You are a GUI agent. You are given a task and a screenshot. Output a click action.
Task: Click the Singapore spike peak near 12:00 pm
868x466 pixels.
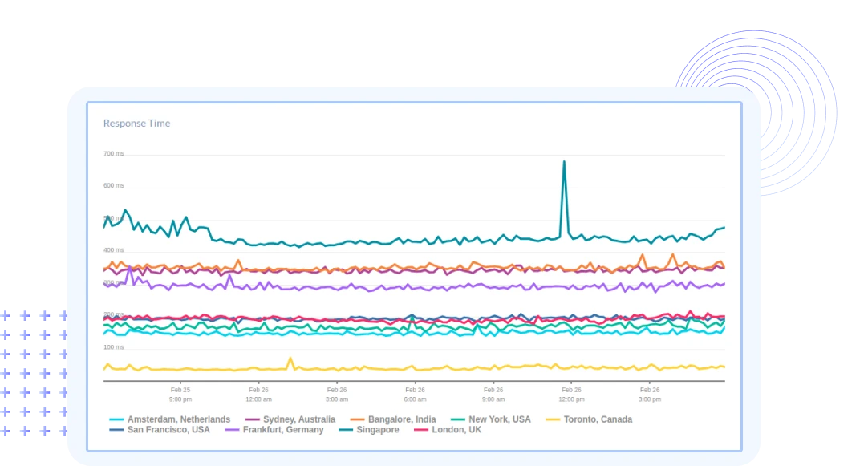[564, 161]
